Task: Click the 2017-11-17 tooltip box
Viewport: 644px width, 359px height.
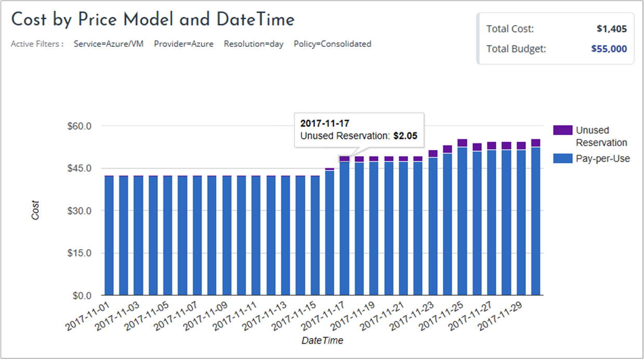Action: coord(359,130)
